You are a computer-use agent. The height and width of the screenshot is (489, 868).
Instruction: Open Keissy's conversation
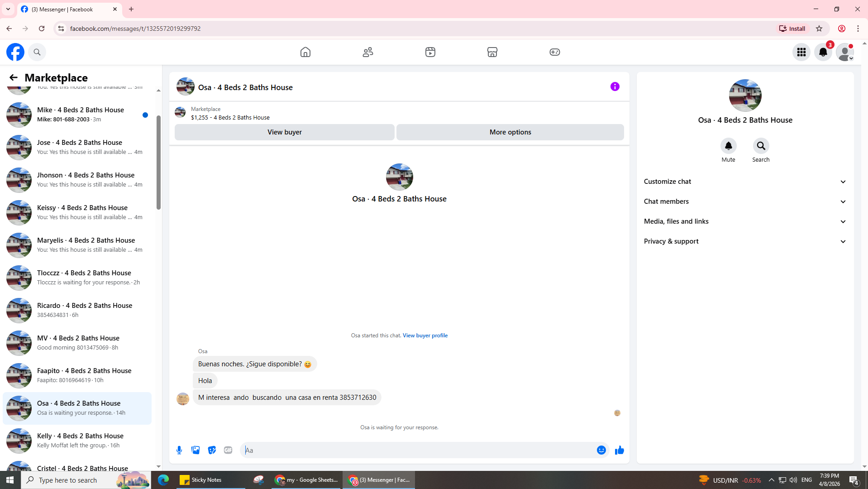tap(77, 212)
